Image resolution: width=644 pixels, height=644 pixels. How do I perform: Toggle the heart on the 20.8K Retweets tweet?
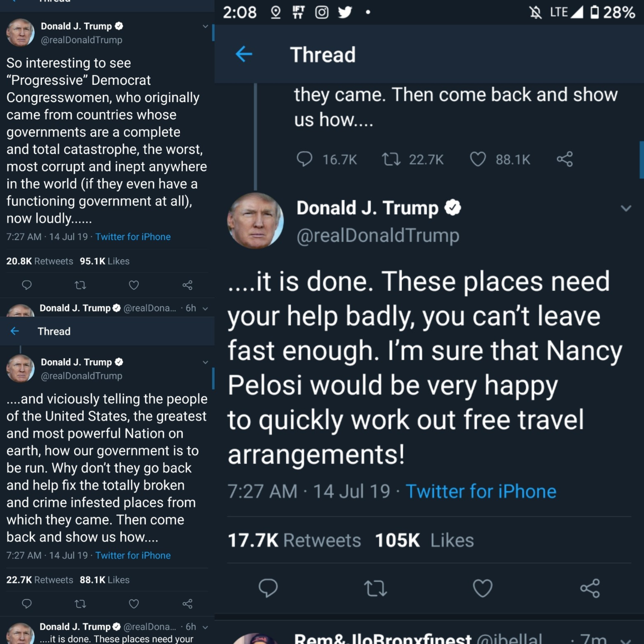coord(134,285)
